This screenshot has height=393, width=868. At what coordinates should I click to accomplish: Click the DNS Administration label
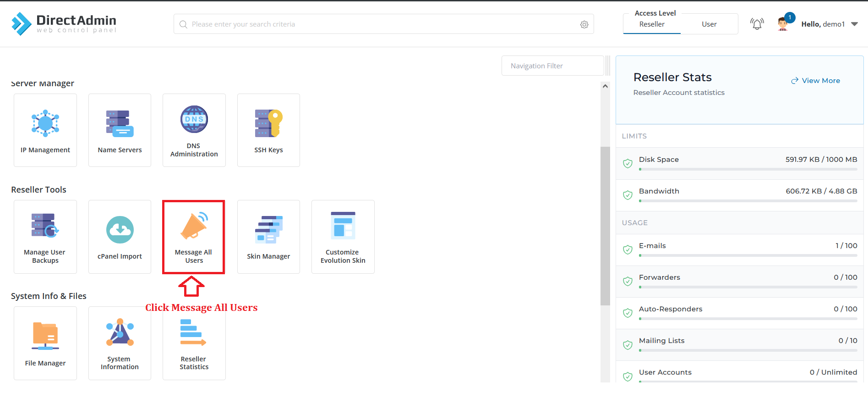point(194,150)
